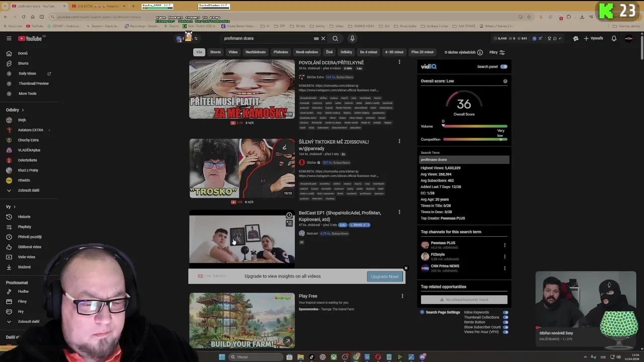This screenshot has width=644, height=362.
Task: Select the Shorts filter chip
Action: point(215,52)
